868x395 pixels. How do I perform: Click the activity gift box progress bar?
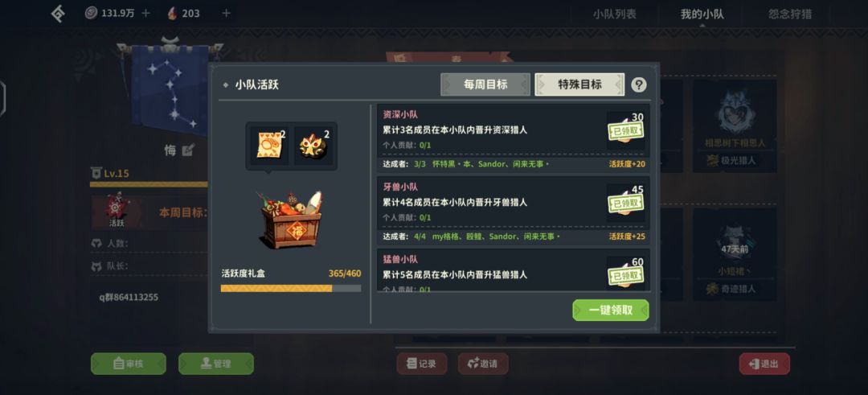coord(291,288)
